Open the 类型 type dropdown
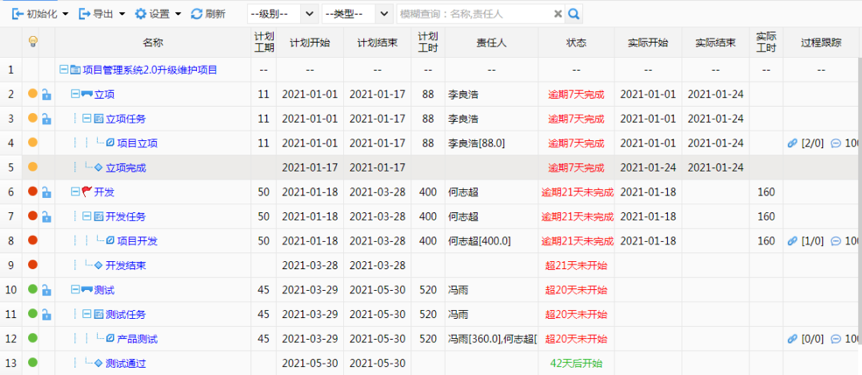The height and width of the screenshot is (375, 862). click(x=357, y=14)
